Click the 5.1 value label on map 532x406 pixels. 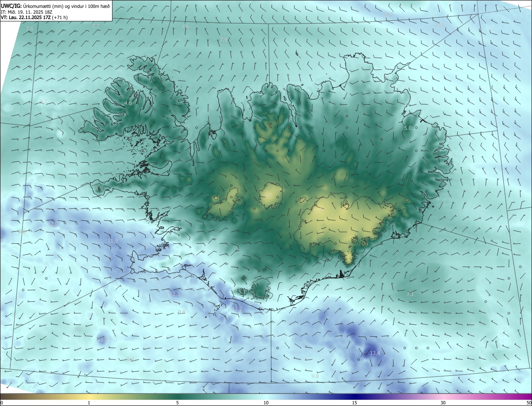242,292
